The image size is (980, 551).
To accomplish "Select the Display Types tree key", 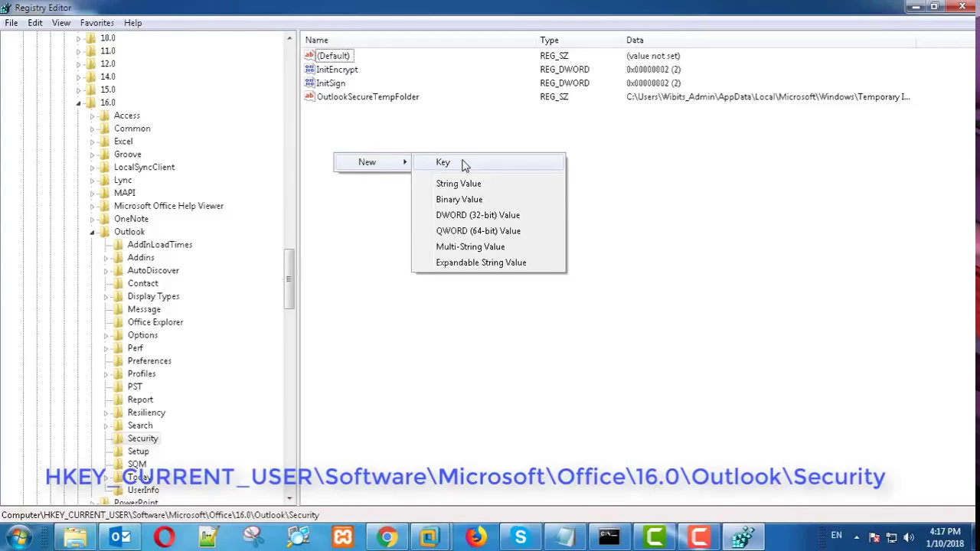I will point(153,296).
